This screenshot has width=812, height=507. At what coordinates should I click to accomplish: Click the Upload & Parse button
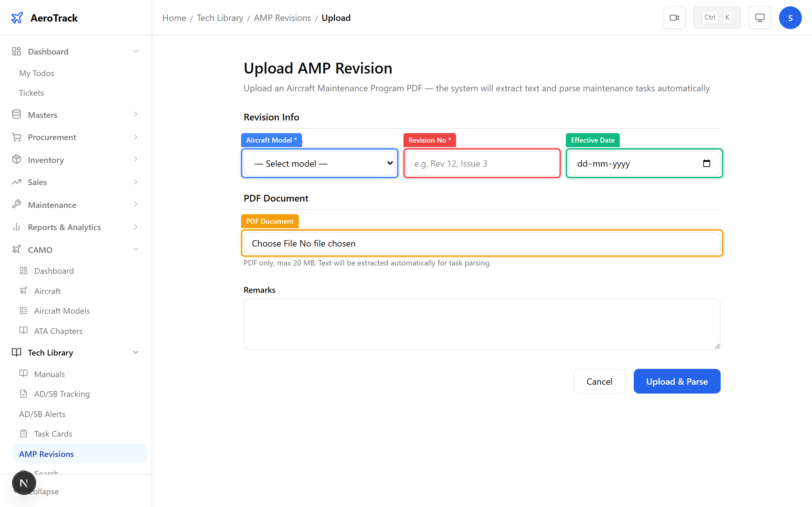[x=677, y=381]
